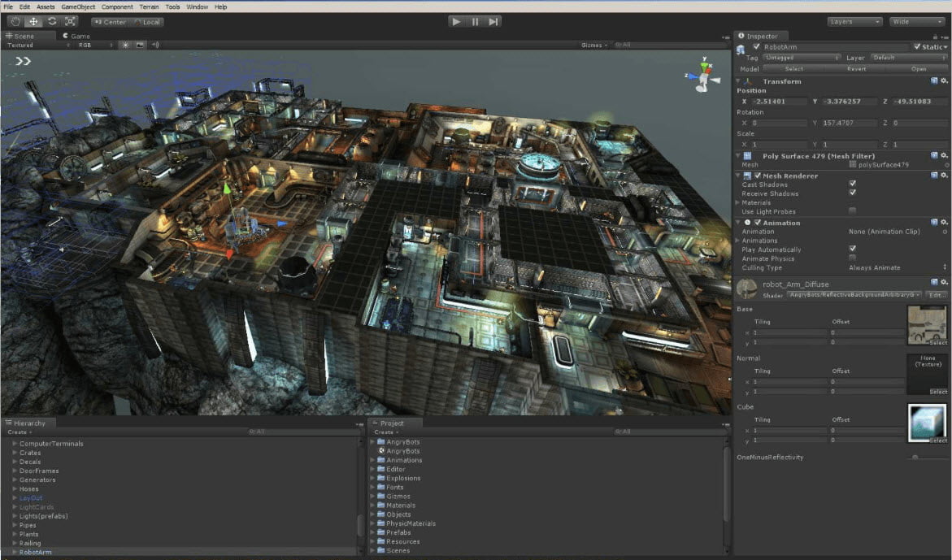Select the Move tool in toolbar

[x=33, y=21]
